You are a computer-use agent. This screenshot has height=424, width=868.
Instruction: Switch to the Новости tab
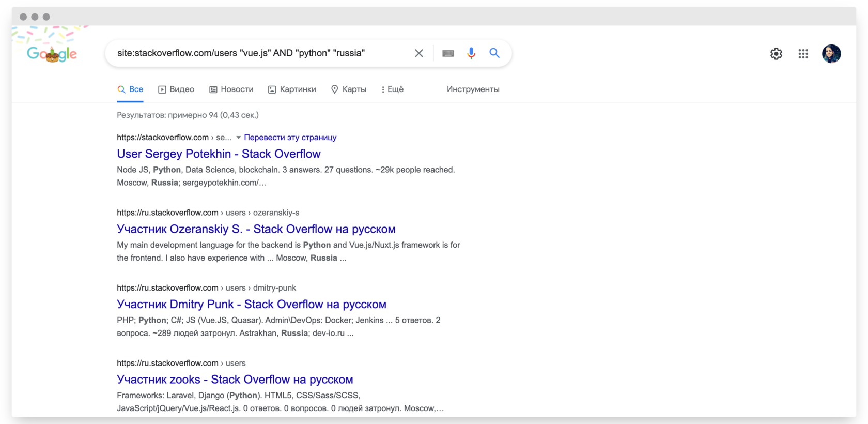(231, 89)
